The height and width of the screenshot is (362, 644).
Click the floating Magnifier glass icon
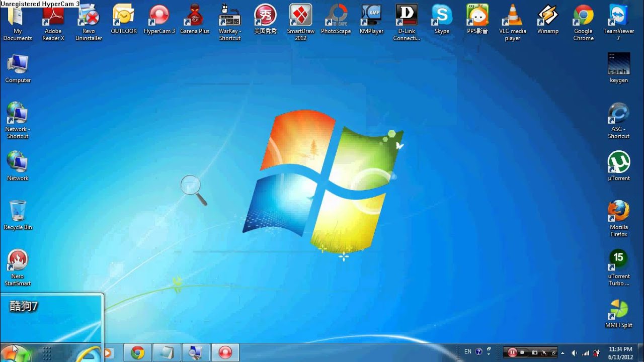(194, 190)
